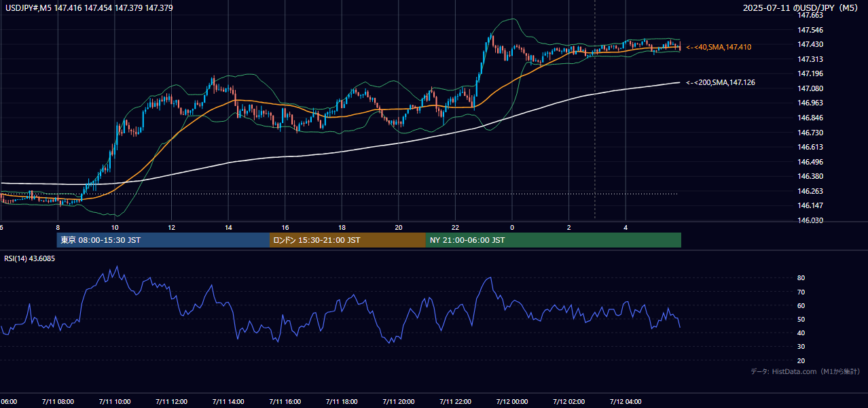868x408 pixels.
Task: Click the RSI scale value 20
Action: [801, 360]
